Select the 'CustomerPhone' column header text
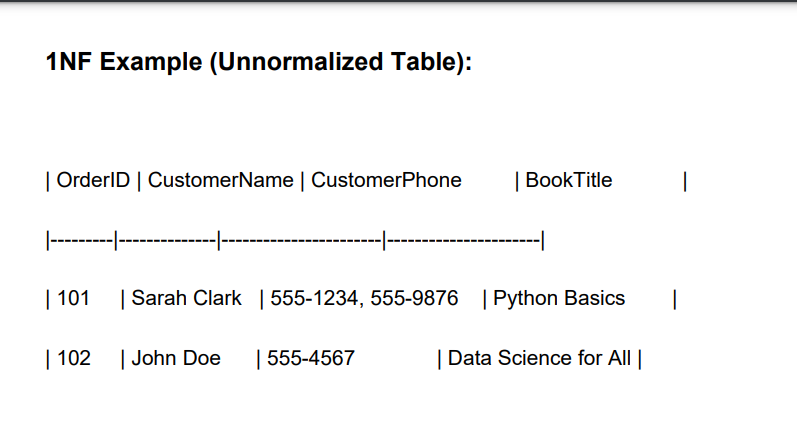Viewport: 797px width, 424px height. 386,180
